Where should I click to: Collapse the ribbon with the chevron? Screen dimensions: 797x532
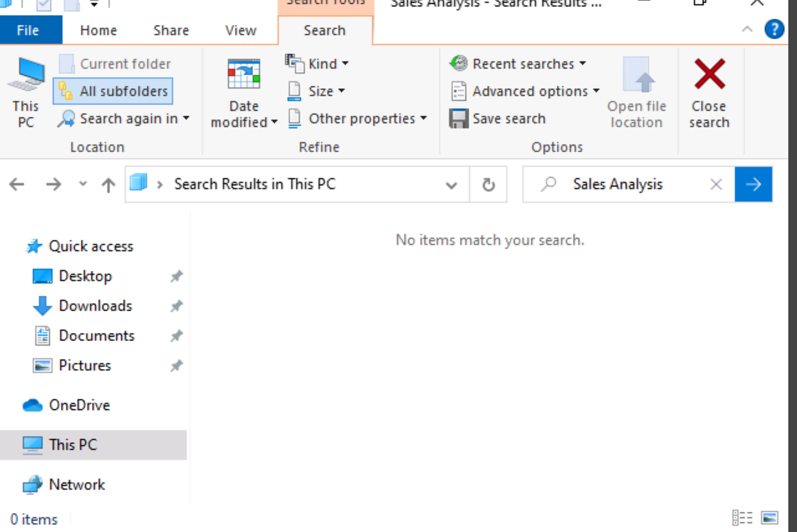[747, 29]
